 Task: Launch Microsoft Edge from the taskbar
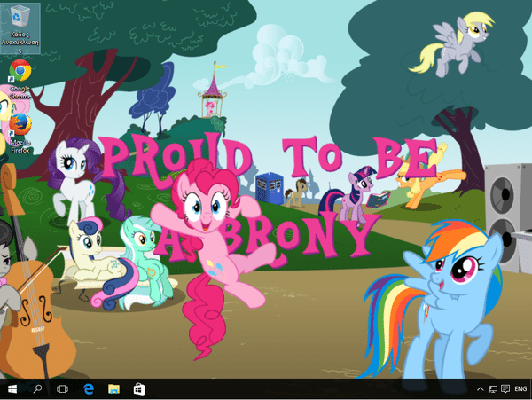pyautogui.click(x=88, y=389)
